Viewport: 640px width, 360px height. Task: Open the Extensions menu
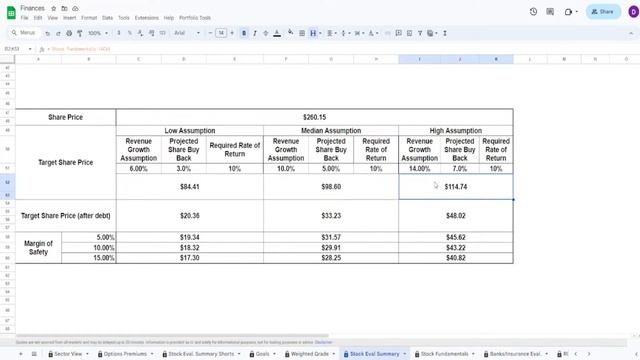[x=147, y=18]
